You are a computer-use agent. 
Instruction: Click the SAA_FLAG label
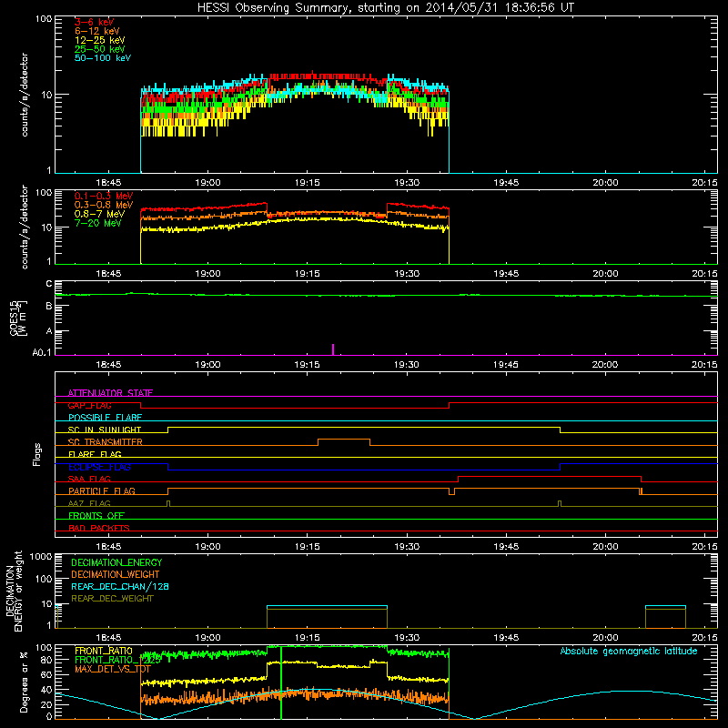tap(89, 480)
